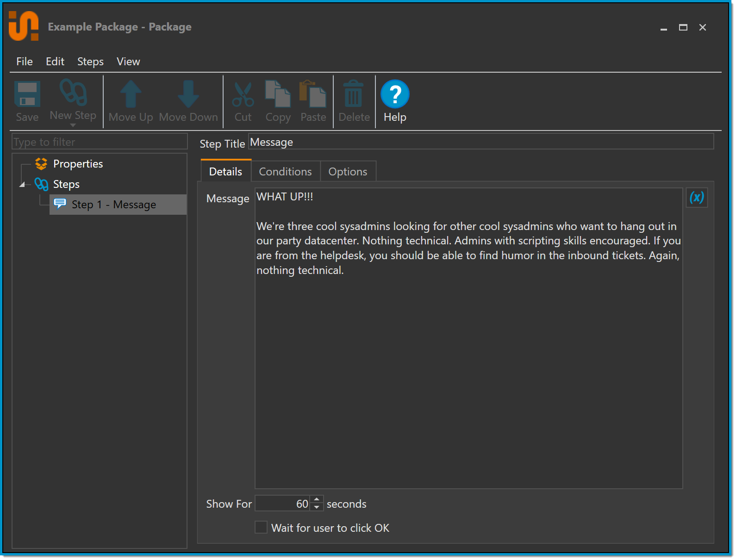
Task: Click the Steps footprints icon in tree
Action: point(41,184)
